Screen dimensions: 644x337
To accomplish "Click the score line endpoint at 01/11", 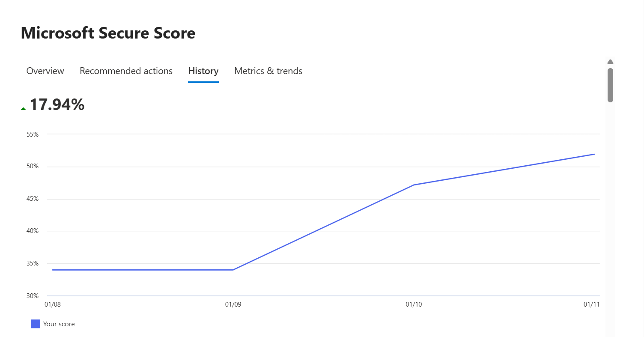I will click(594, 154).
